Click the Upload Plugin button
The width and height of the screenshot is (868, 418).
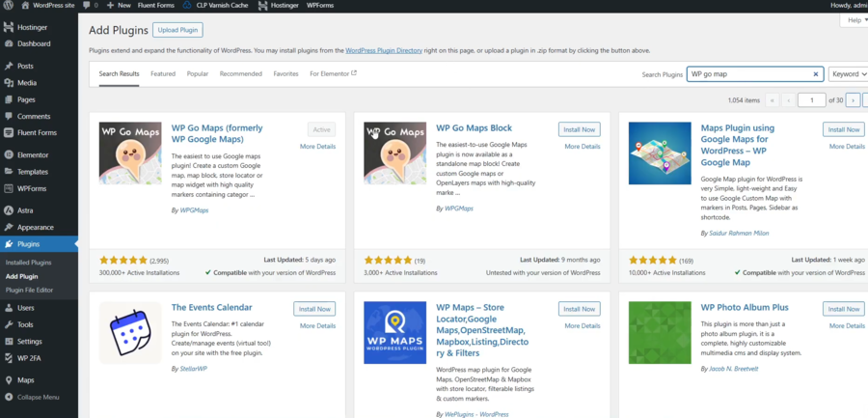177,30
